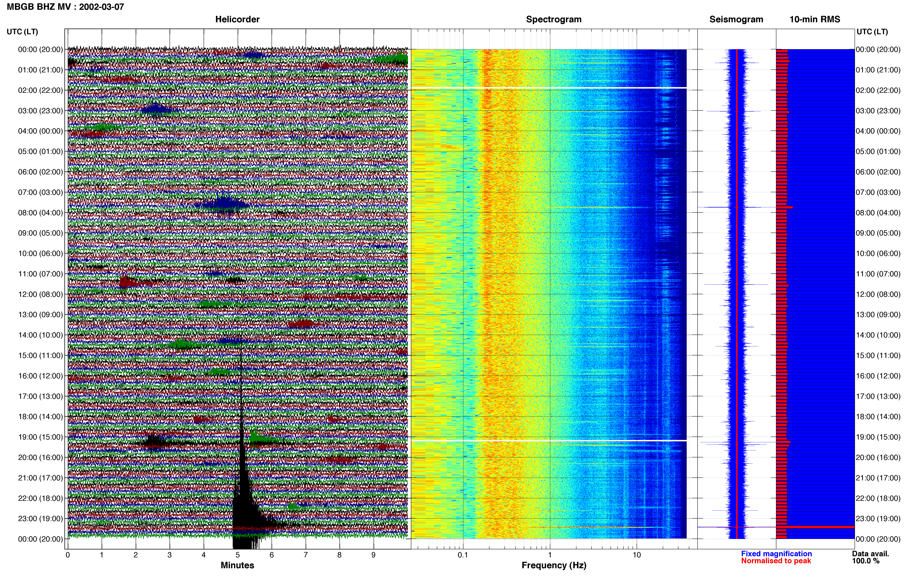
Task: Click the right '16:00 (12:00)' time label
Action: click(x=878, y=376)
